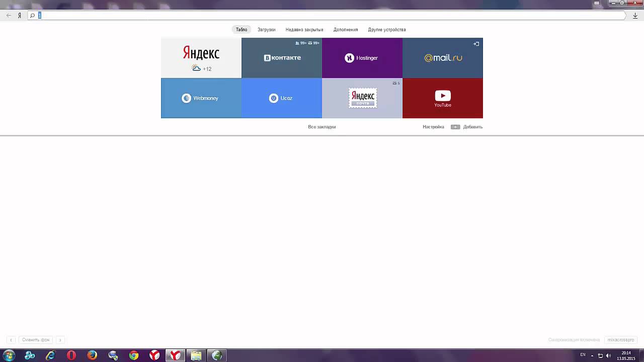Image resolution: width=644 pixels, height=362 pixels.
Task: Switch the EN input language indicator
Action: point(583,355)
